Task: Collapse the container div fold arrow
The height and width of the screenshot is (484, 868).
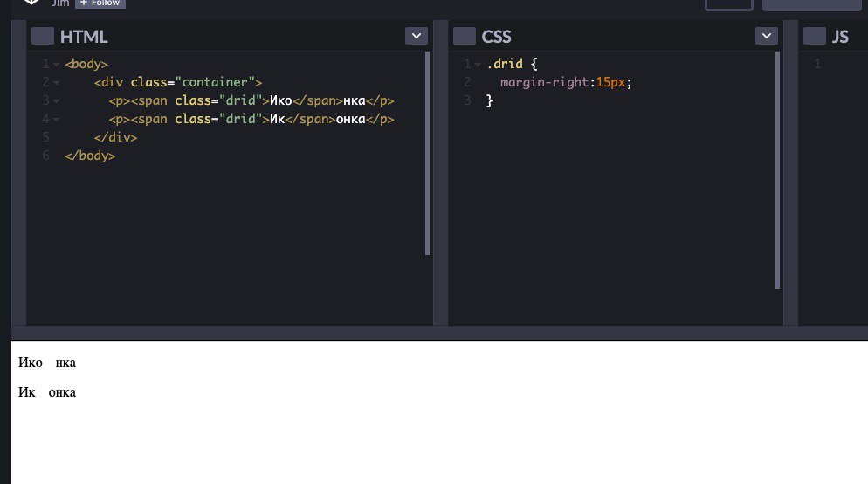Action: point(56,83)
